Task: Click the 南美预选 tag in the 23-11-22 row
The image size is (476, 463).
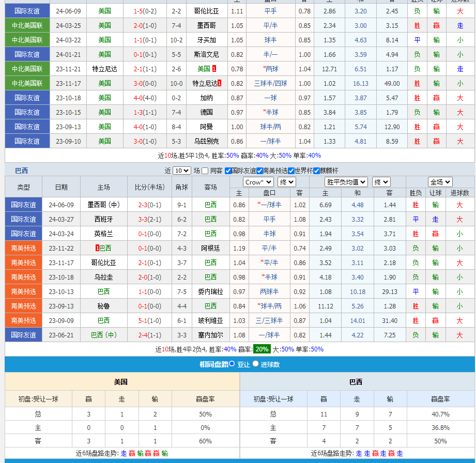Action: (23, 248)
